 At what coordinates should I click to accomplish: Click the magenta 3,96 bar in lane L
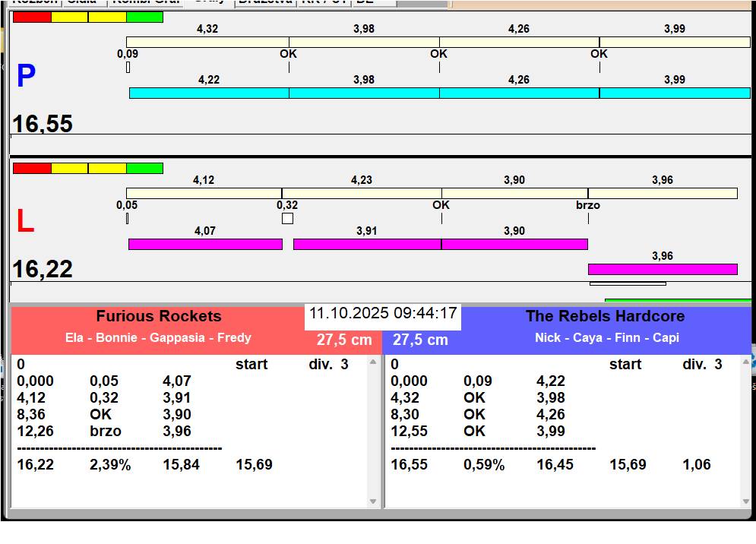point(662,269)
